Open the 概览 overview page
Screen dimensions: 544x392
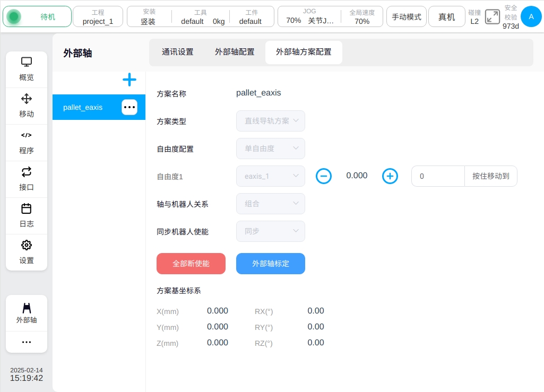point(27,69)
